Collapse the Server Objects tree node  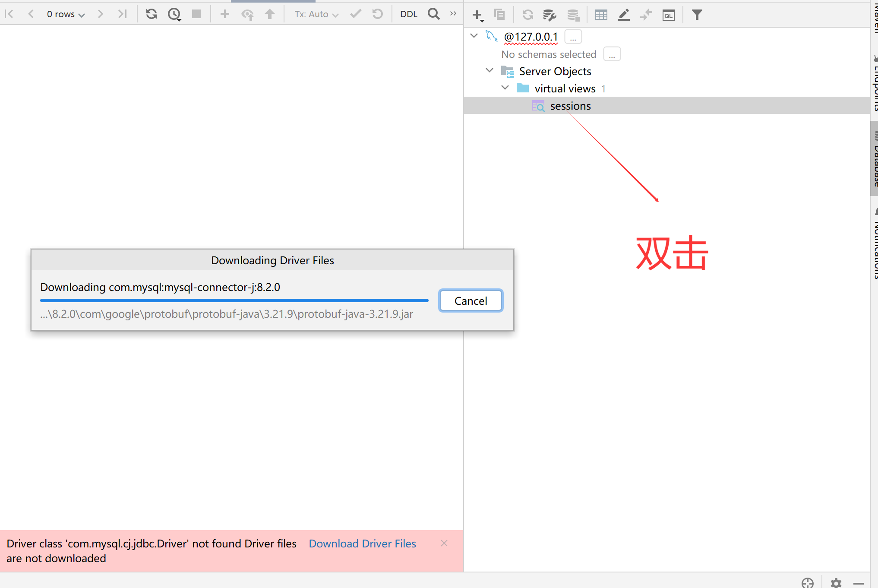click(x=490, y=70)
